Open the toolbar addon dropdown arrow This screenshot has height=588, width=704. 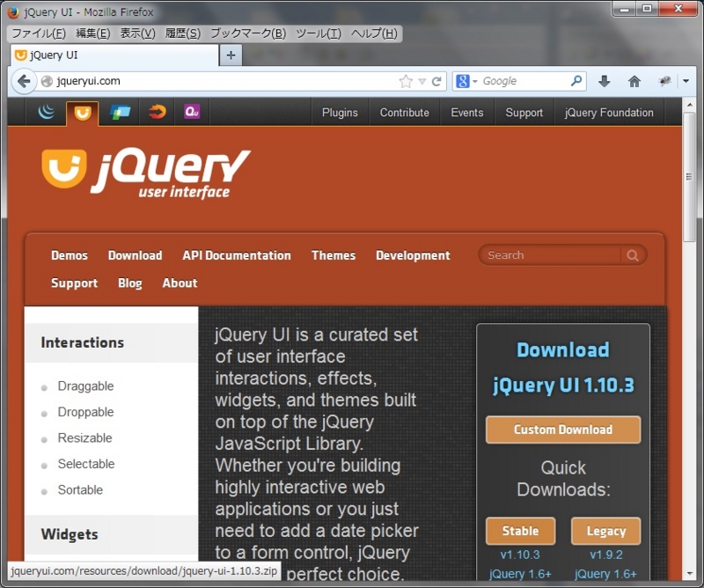(686, 81)
